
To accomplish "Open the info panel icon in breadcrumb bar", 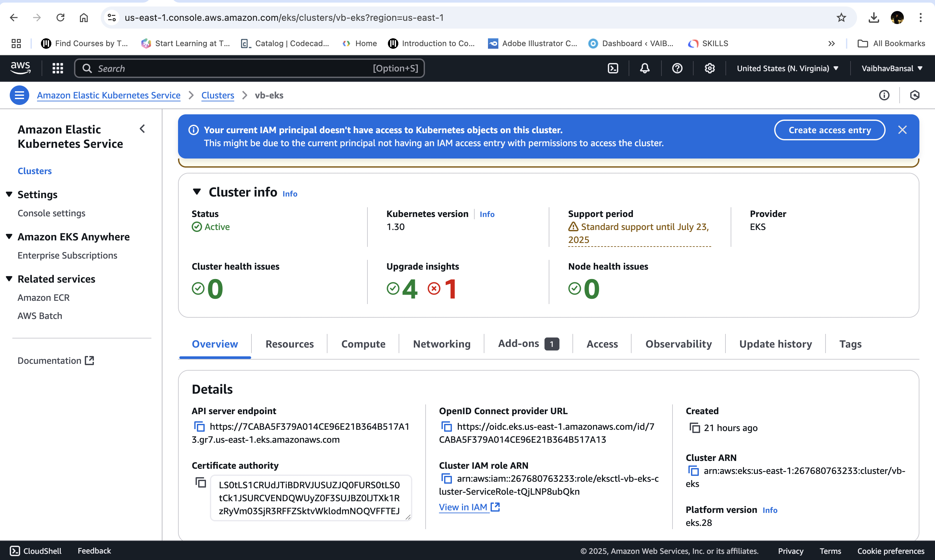I will 884,95.
